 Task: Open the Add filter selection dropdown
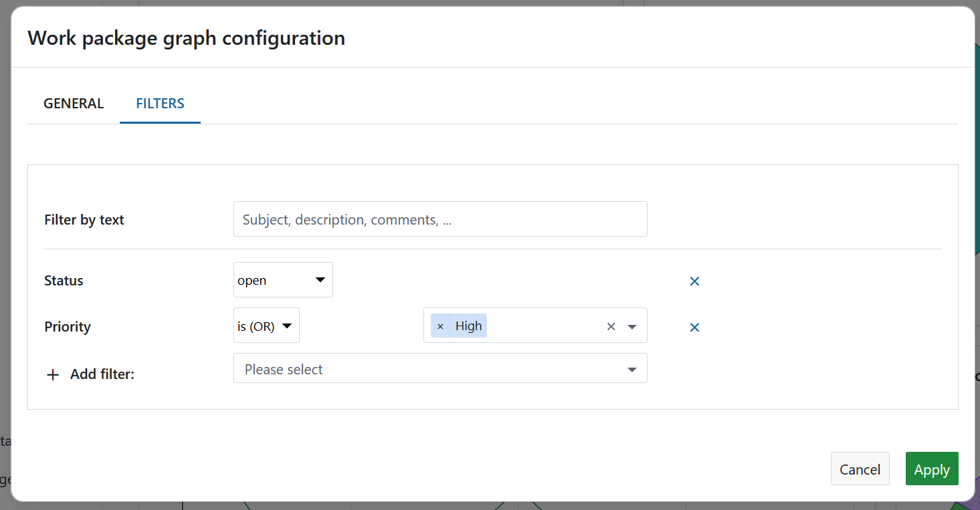(439, 368)
